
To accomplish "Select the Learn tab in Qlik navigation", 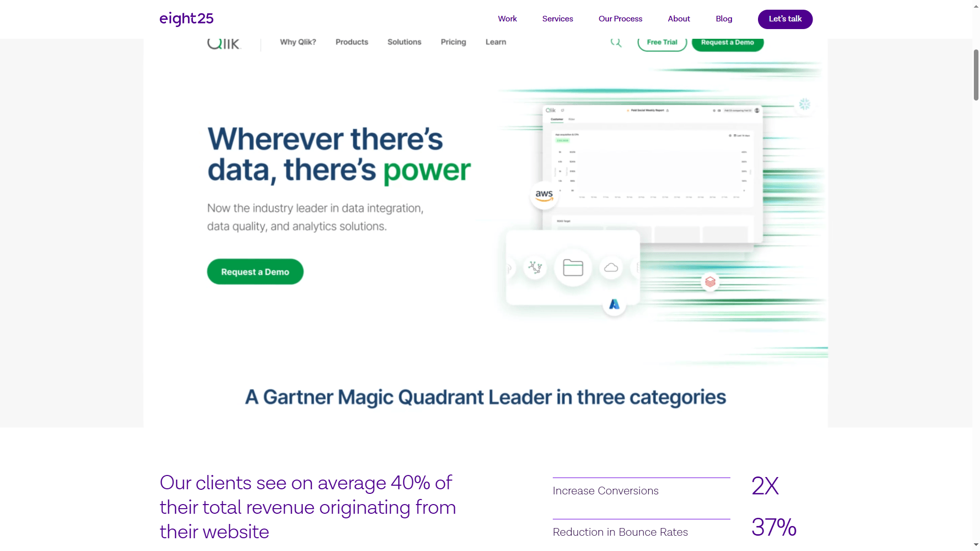I will [496, 42].
